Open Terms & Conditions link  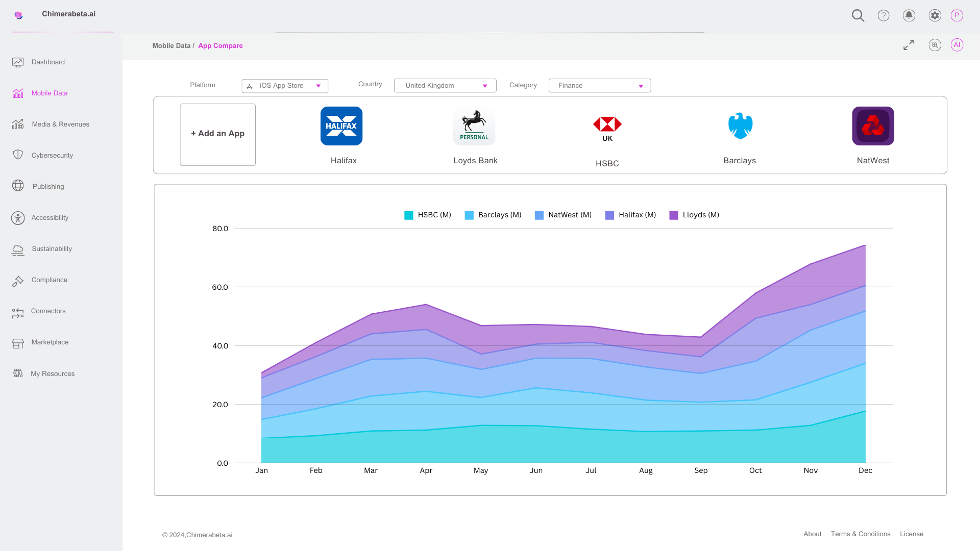pyautogui.click(x=861, y=534)
